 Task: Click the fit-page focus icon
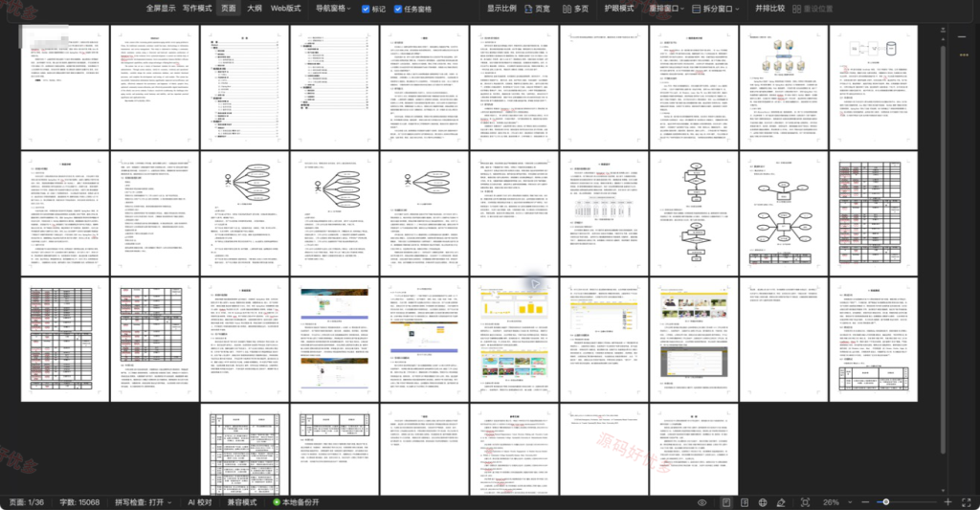pyautogui.click(x=805, y=502)
